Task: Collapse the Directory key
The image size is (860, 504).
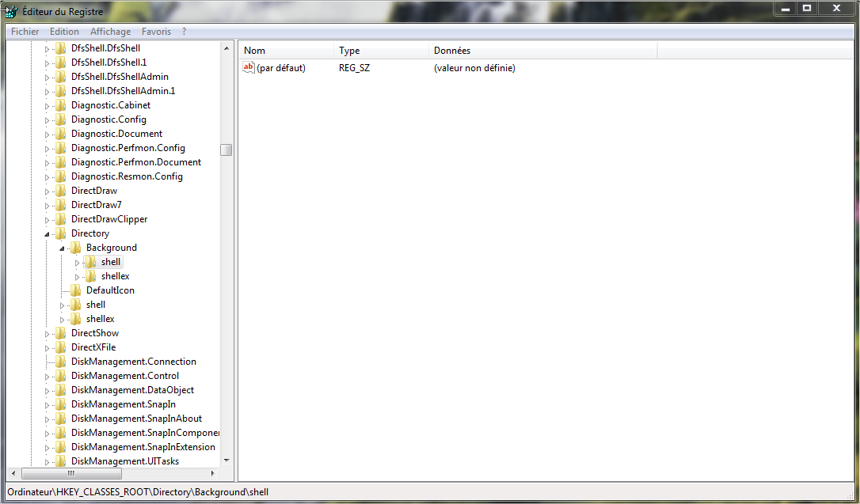Action: pyautogui.click(x=48, y=234)
